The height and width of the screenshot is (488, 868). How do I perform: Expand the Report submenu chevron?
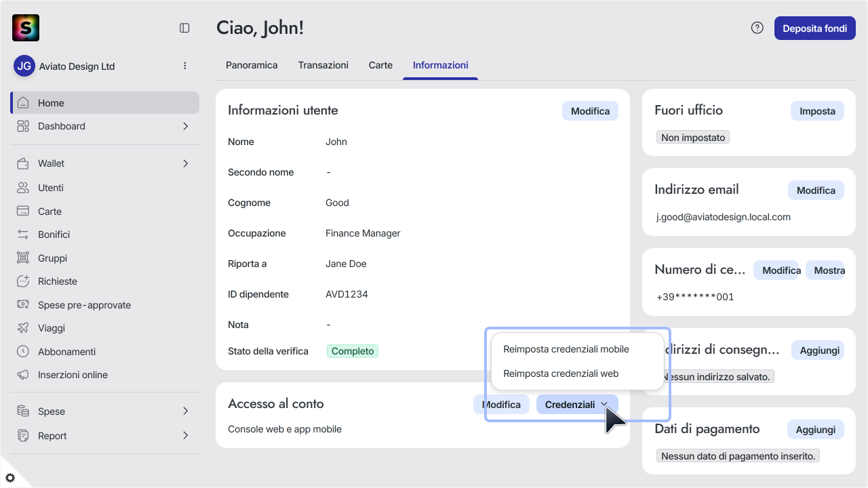[186, 436]
